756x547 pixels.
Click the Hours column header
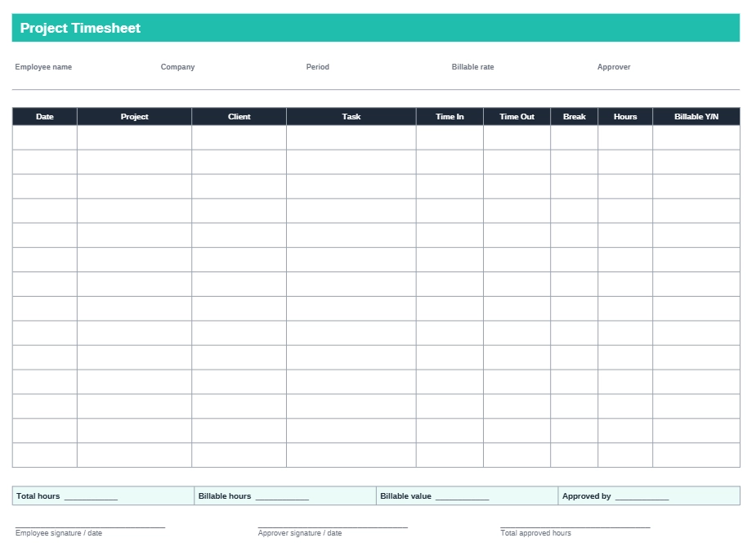pos(625,117)
